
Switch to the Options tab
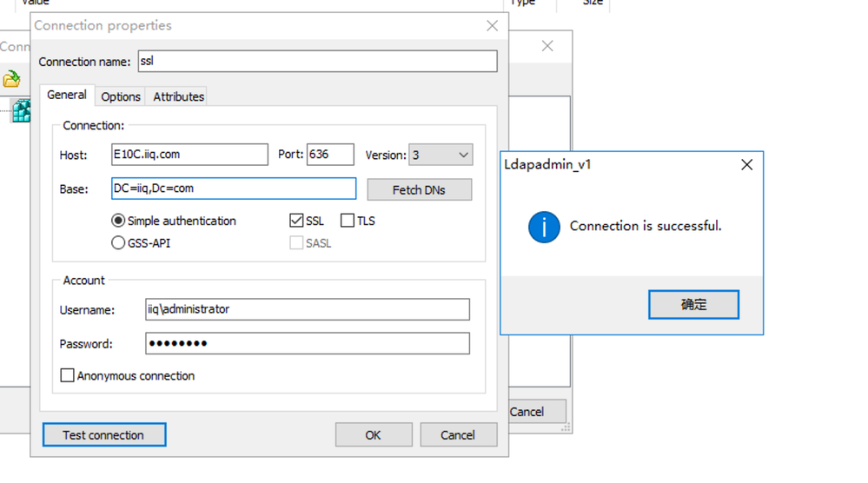click(121, 96)
